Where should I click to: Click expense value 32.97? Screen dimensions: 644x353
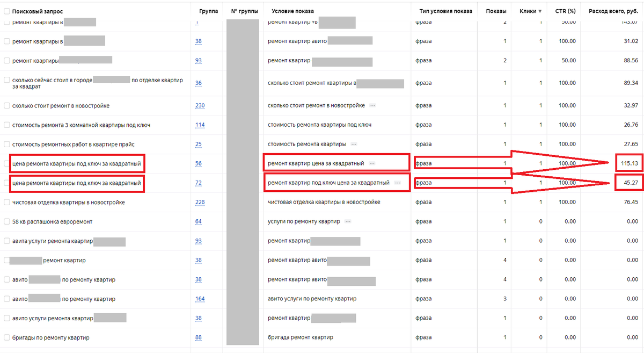tap(631, 106)
